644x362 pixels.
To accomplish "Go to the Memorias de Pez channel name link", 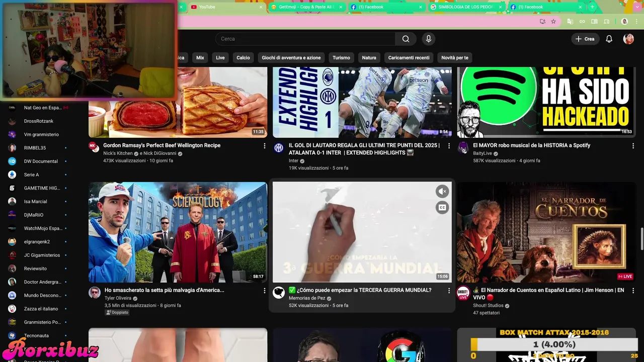I will point(307,298).
